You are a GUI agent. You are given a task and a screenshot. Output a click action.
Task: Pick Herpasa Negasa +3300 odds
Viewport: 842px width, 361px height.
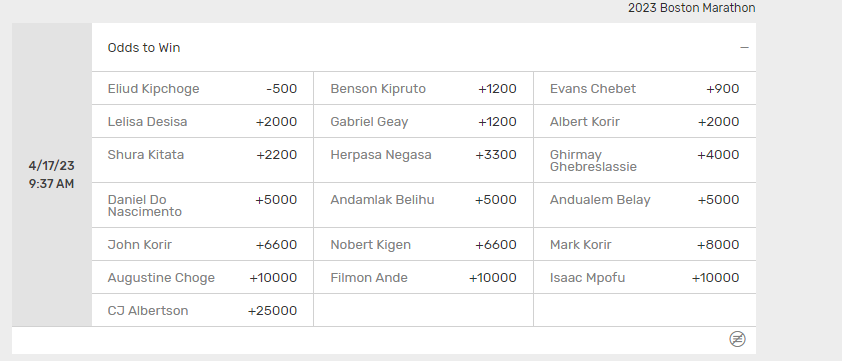[x=424, y=160]
